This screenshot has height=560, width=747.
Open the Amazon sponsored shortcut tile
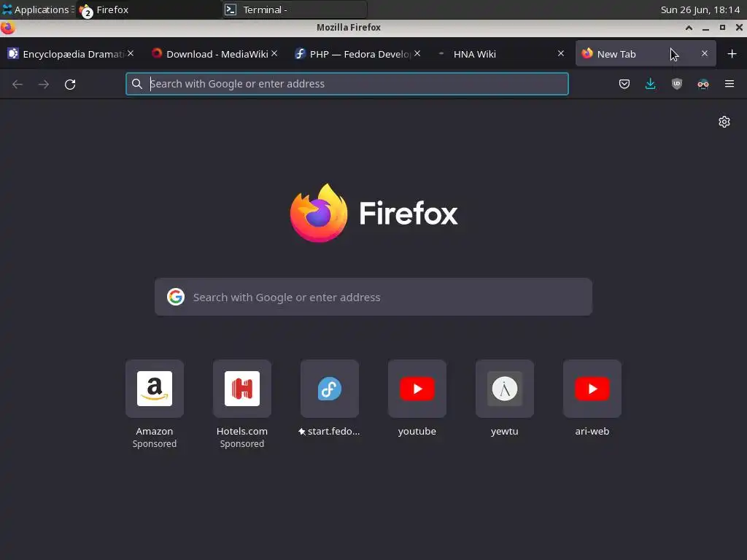coord(155,389)
